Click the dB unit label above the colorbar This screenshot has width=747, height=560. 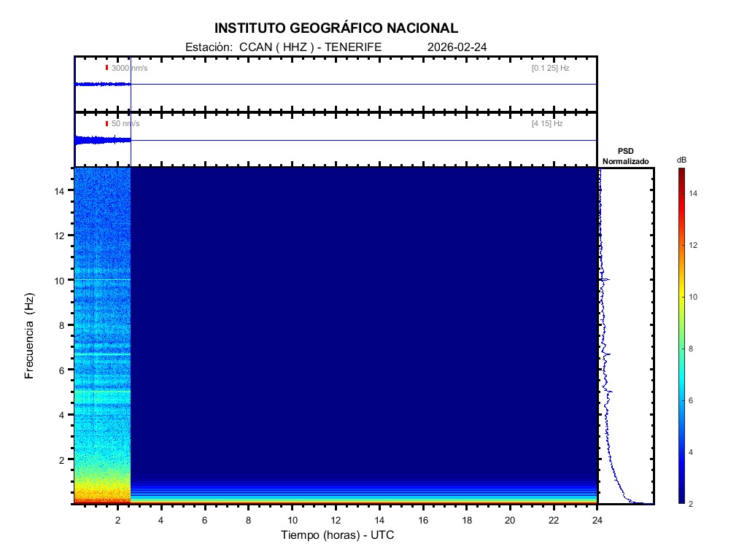(681, 160)
